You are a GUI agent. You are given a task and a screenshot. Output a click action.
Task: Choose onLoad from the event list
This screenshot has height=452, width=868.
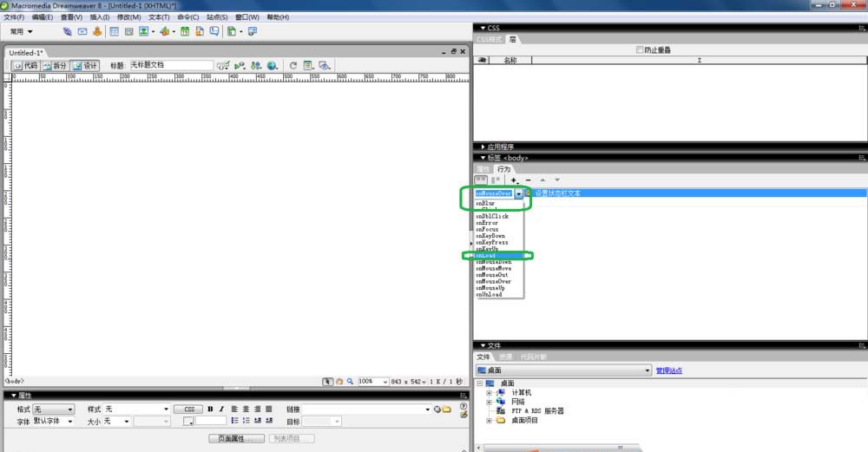coord(491,255)
